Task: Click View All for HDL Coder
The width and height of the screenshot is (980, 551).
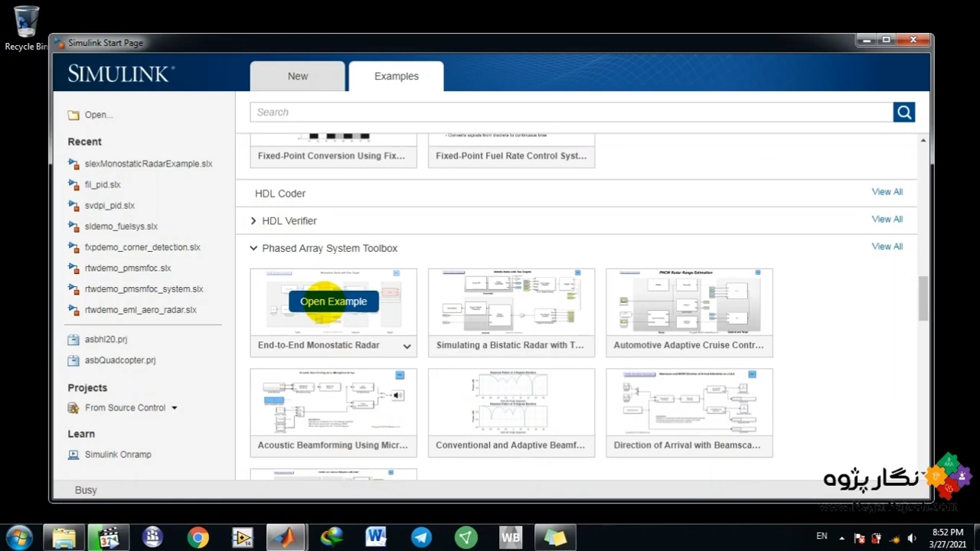Action: [x=887, y=192]
